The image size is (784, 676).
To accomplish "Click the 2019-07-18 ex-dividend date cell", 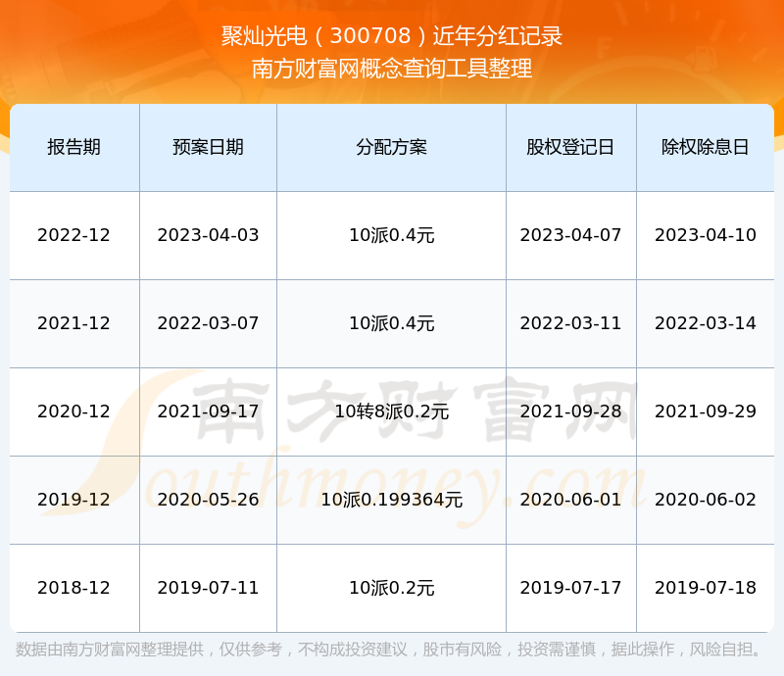I will pyautogui.click(x=705, y=588).
